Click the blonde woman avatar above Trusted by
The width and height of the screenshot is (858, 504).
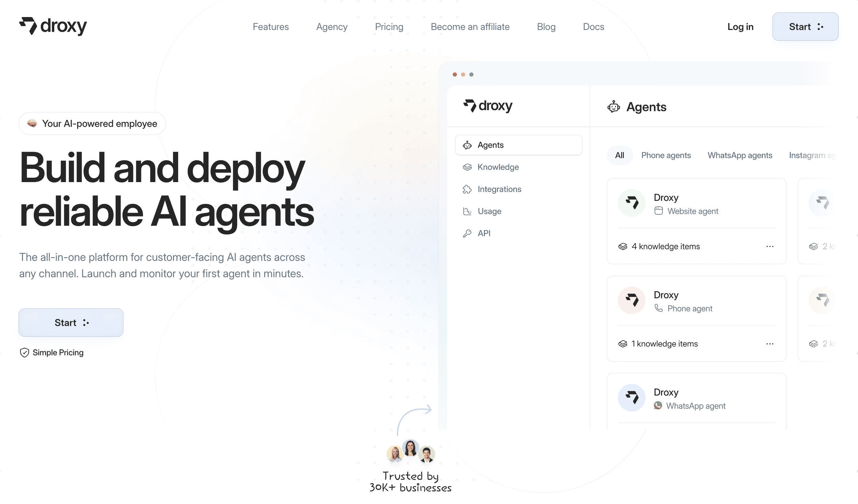[x=395, y=454]
